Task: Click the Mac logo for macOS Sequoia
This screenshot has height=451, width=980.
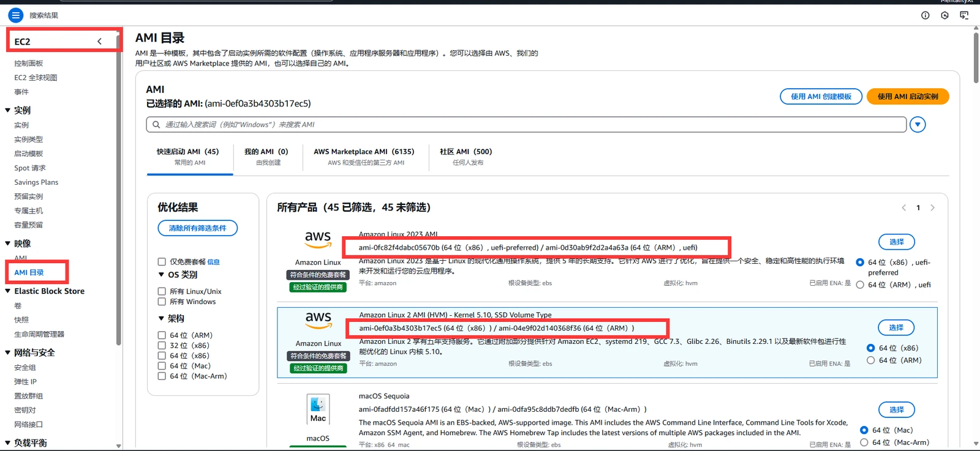Action: 318,409
